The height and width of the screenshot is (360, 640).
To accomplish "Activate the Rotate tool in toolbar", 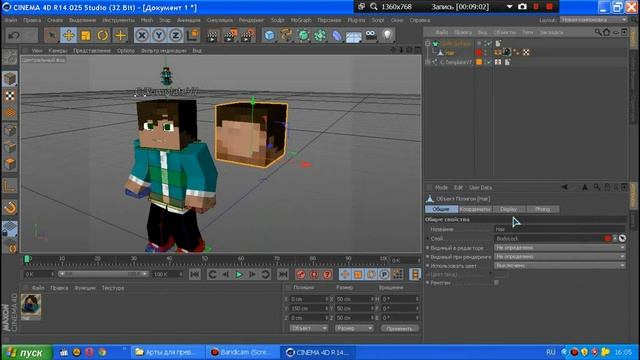I will 102,36.
